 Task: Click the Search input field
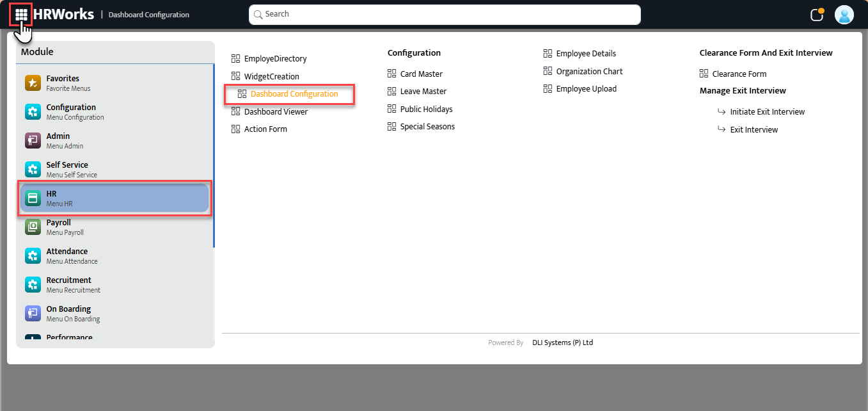click(x=445, y=14)
